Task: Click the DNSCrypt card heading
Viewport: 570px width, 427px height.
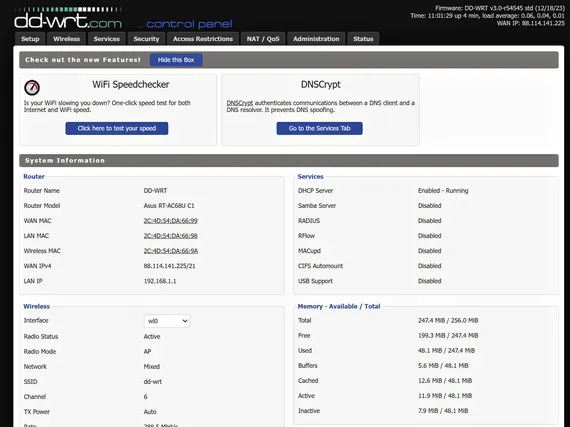Action: (321, 85)
